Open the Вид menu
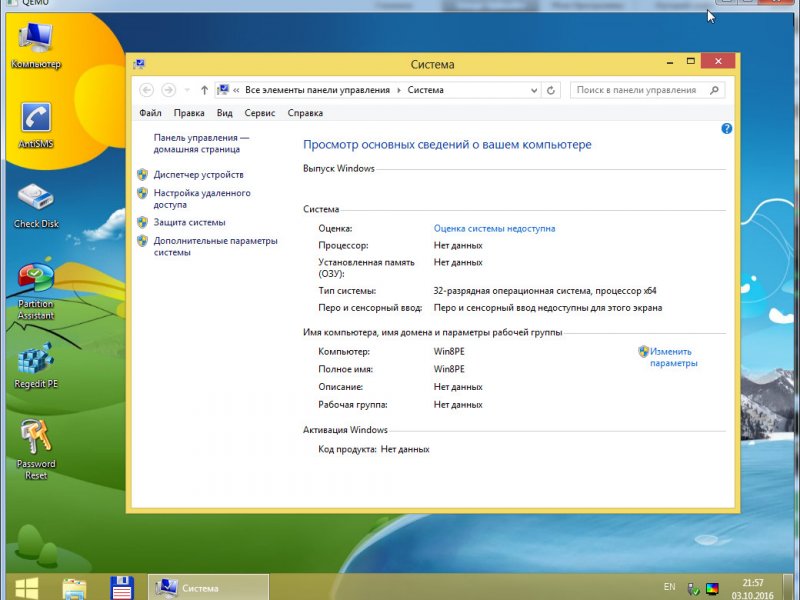The image size is (800, 600). tap(224, 113)
